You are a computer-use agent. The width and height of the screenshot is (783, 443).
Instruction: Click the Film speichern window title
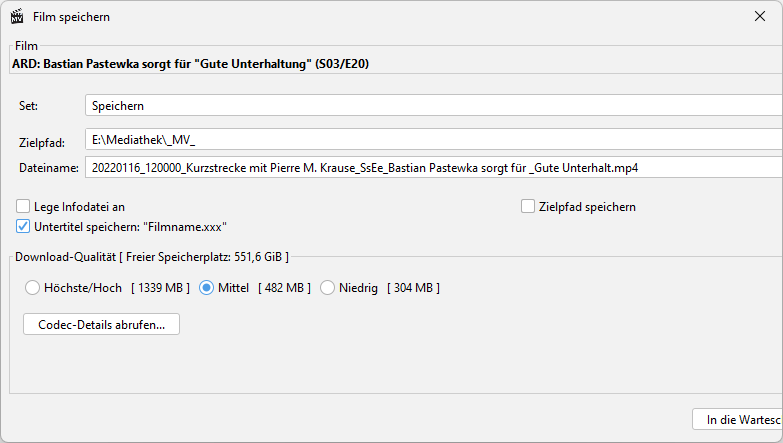click(71, 16)
